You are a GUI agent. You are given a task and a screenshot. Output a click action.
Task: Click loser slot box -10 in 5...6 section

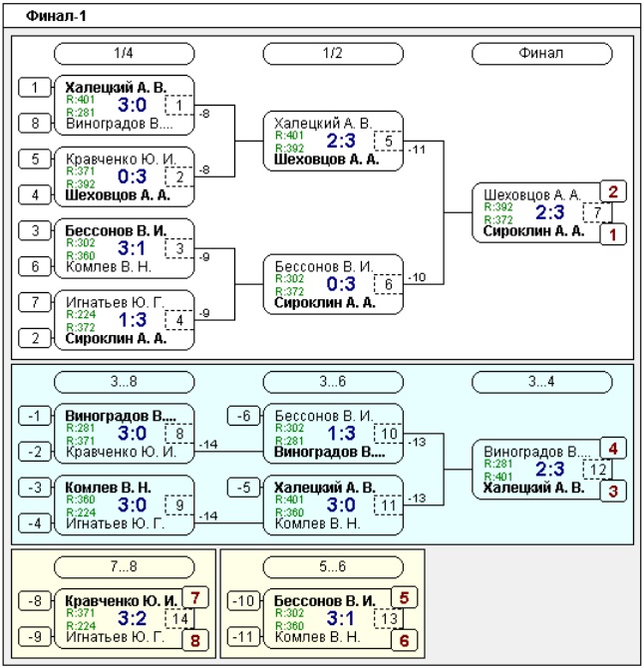(243, 601)
